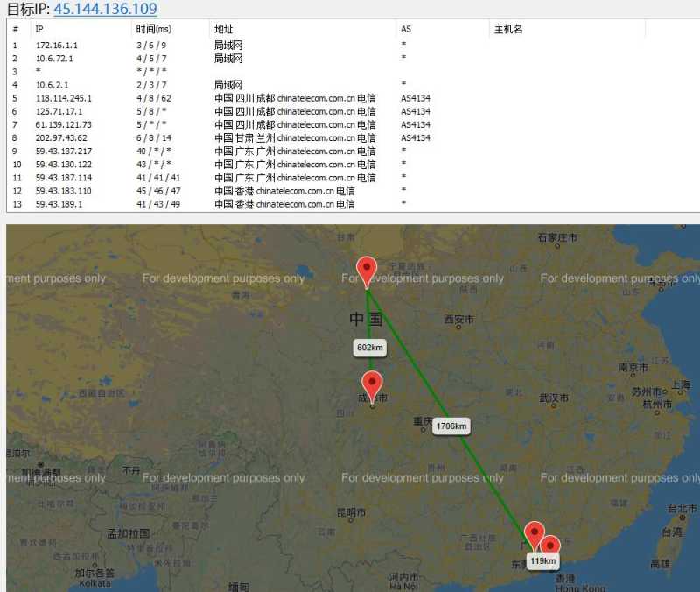Click the Guangzhou map pin marker
700x592 pixels.
pos(534,535)
